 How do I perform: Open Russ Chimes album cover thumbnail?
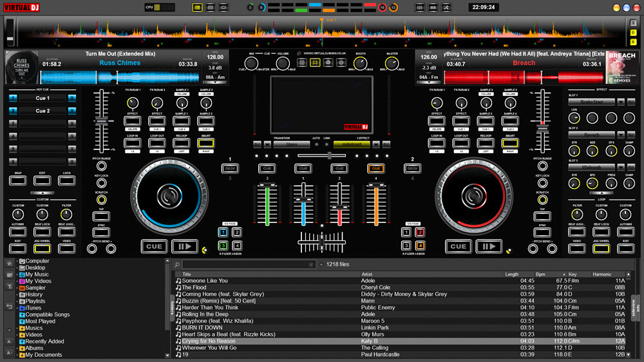(x=21, y=67)
